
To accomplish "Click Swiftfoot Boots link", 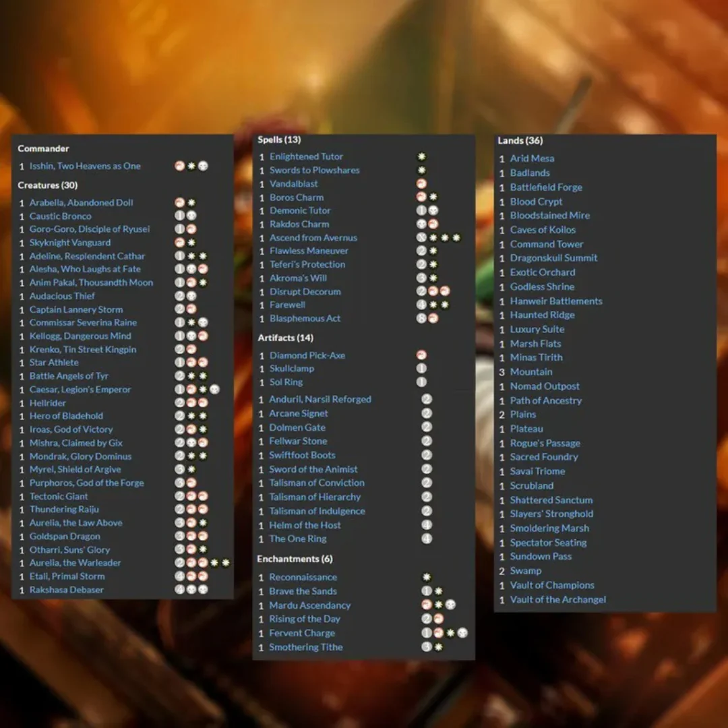I will (302, 455).
